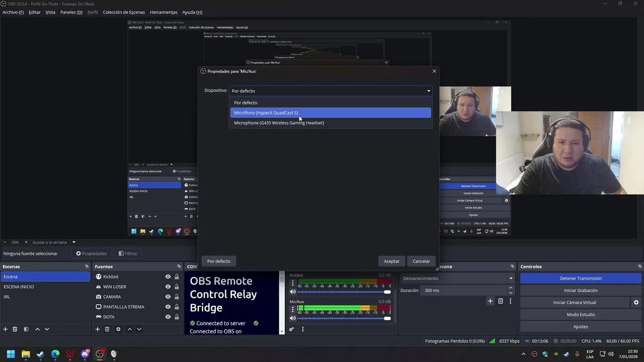The height and width of the screenshot is (362, 644).
Task: Open preview scaling Ajustar a la ventana dropdown
Action: point(53,242)
